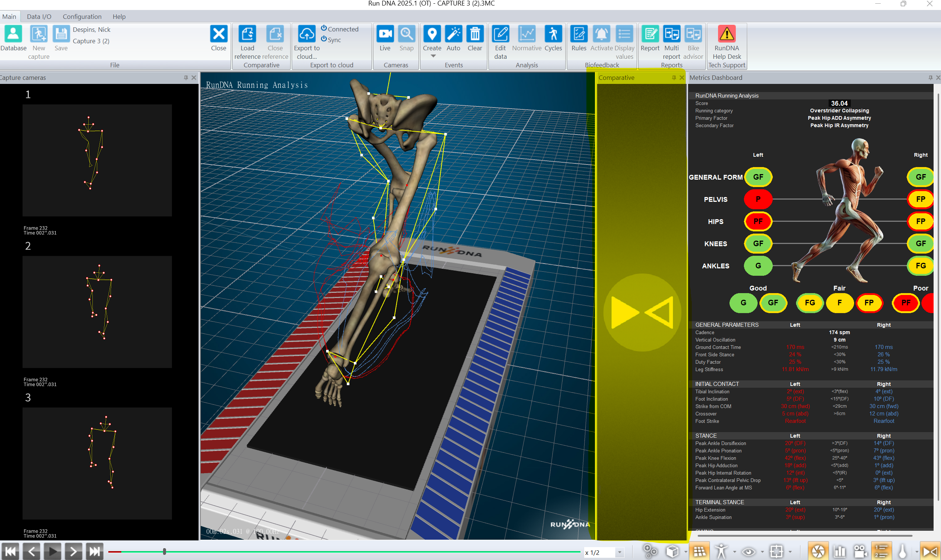Click the 3D cube view icon
The width and height of the screenshot is (941, 560).
coord(672,551)
